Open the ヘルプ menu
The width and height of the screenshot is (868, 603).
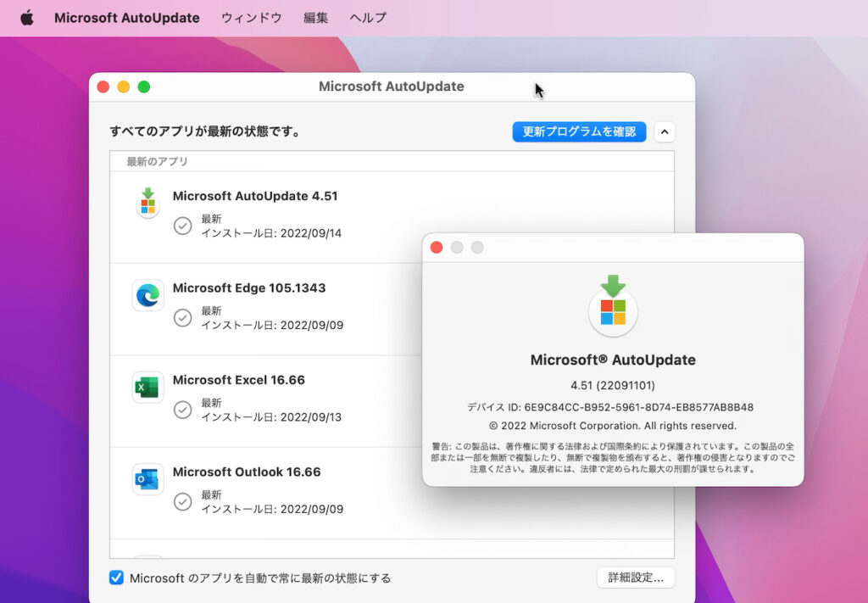(x=366, y=17)
